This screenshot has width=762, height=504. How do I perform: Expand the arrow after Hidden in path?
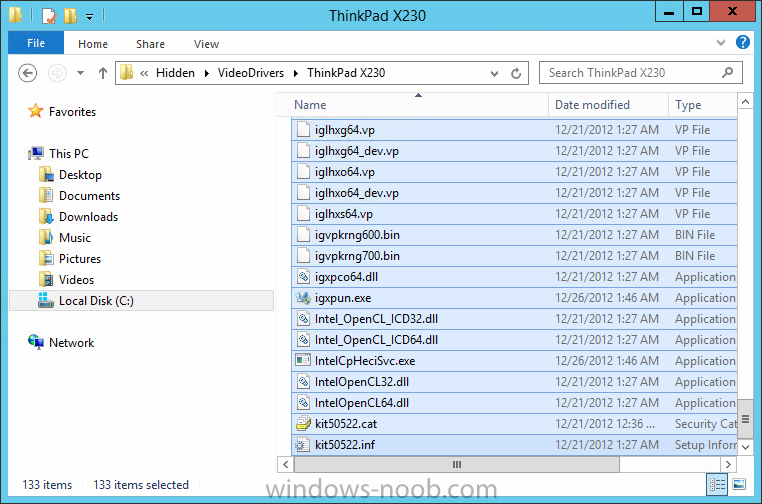207,73
